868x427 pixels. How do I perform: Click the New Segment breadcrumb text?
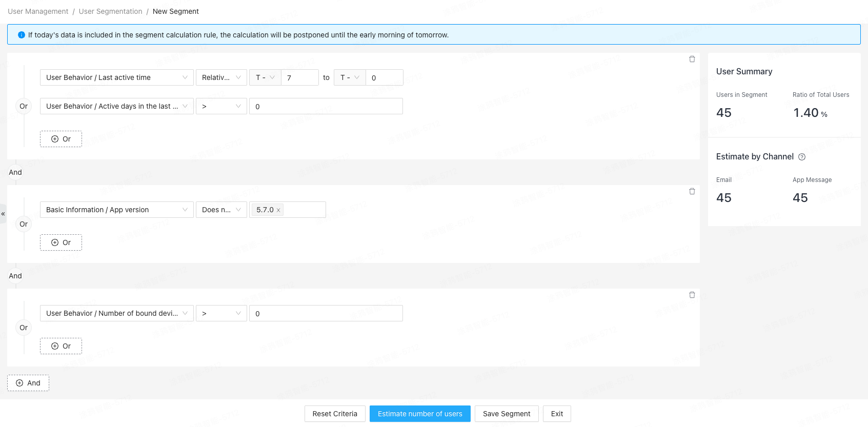(176, 11)
